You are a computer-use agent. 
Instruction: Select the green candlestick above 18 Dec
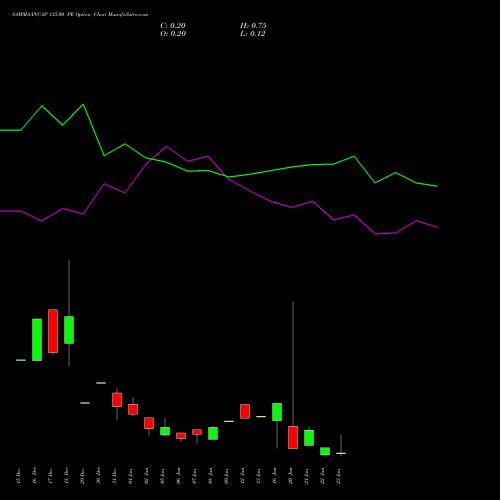tap(69, 330)
